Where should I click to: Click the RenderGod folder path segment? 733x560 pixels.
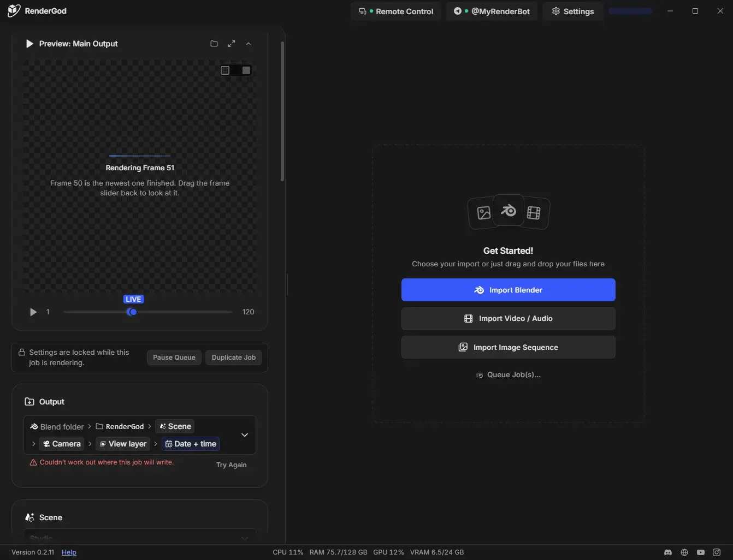coord(120,427)
